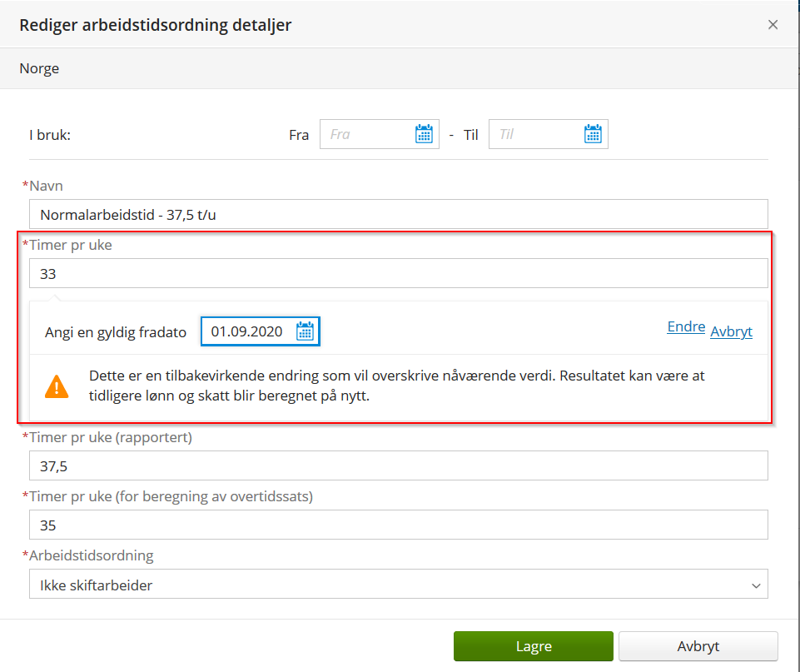Click the Norge section header
This screenshot has width=800, height=672.
(x=40, y=68)
